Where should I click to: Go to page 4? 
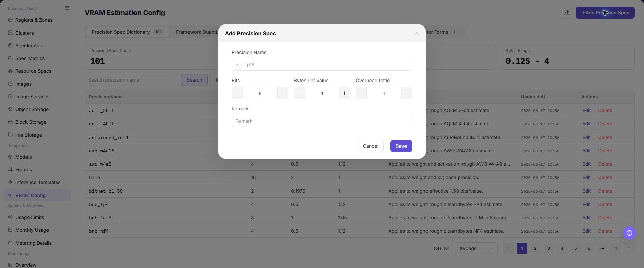pyautogui.click(x=562, y=248)
